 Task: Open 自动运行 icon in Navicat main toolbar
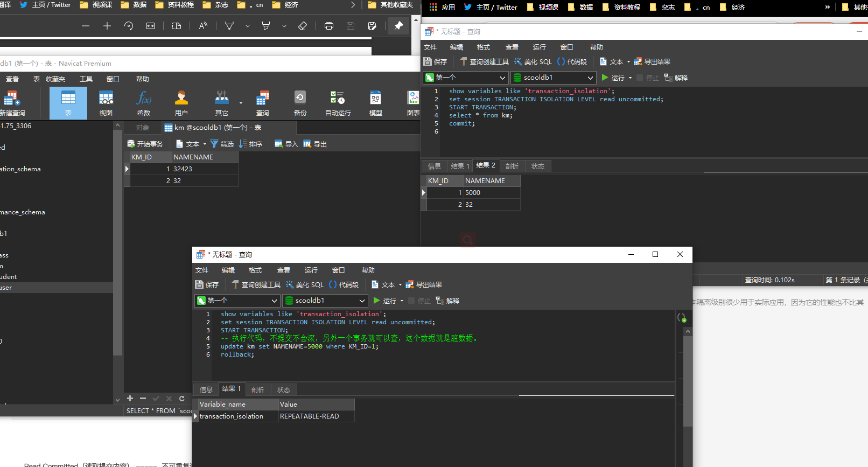click(338, 103)
